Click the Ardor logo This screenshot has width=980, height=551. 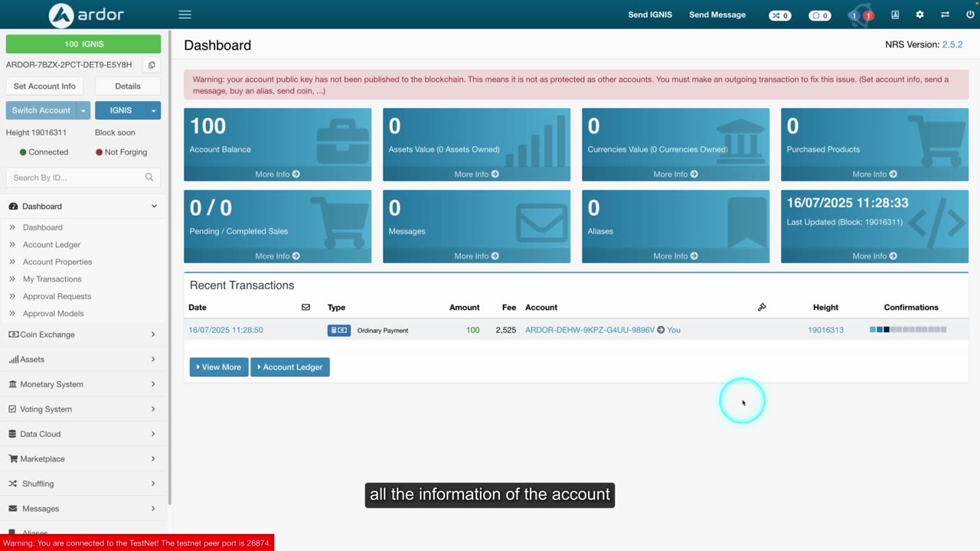(86, 15)
